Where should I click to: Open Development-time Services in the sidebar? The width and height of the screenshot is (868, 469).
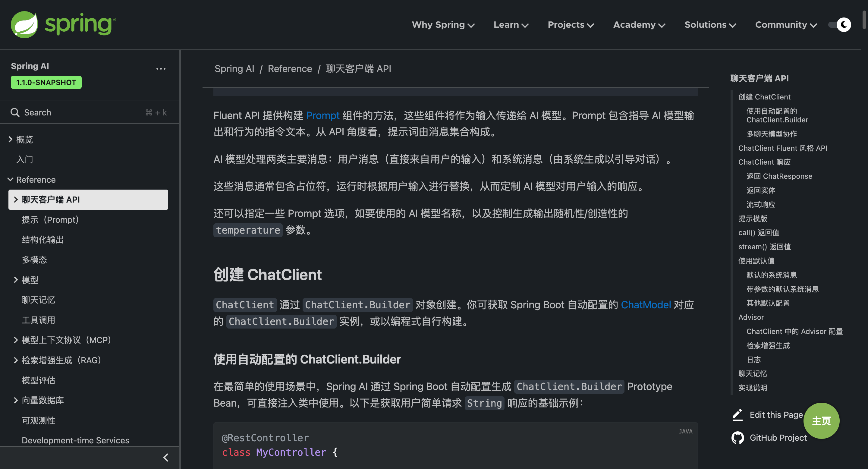point(75,440)
